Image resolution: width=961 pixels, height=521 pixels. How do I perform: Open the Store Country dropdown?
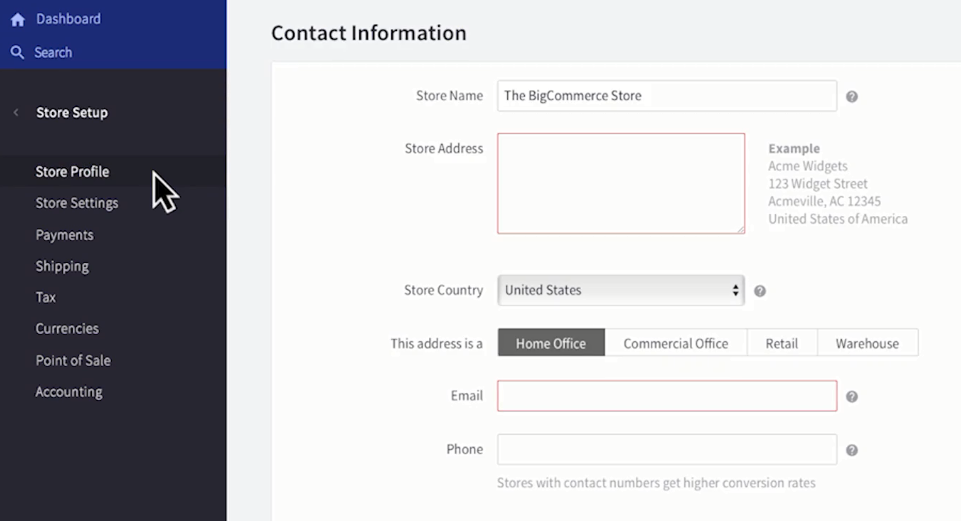[x=621, y=290]
